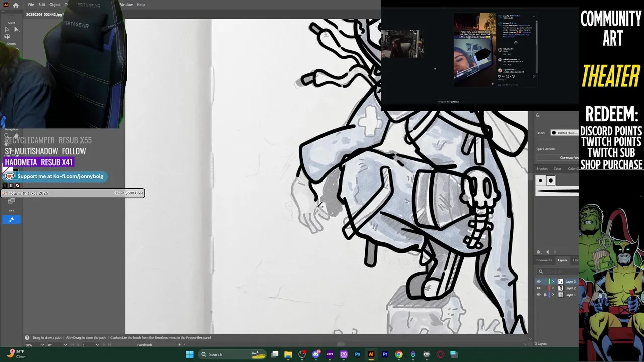The width and height of the screenshot is (644, 362).
Task: Open the Brush definition dropdown
Action: [x=565, y=133]
